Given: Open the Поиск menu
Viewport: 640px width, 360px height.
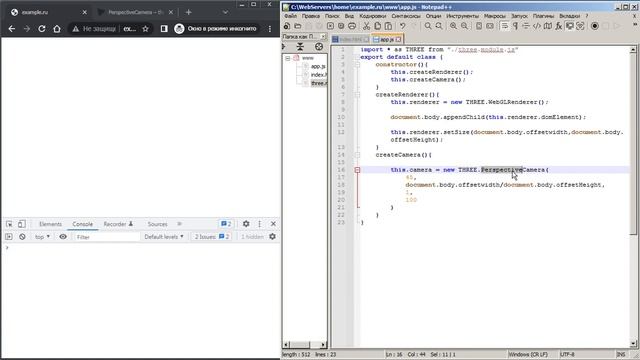Looking at the screenshot, I should coord(332,16).
